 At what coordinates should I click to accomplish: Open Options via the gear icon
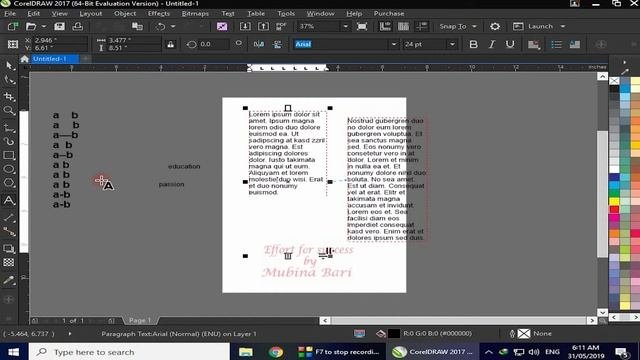pos(495,27)
